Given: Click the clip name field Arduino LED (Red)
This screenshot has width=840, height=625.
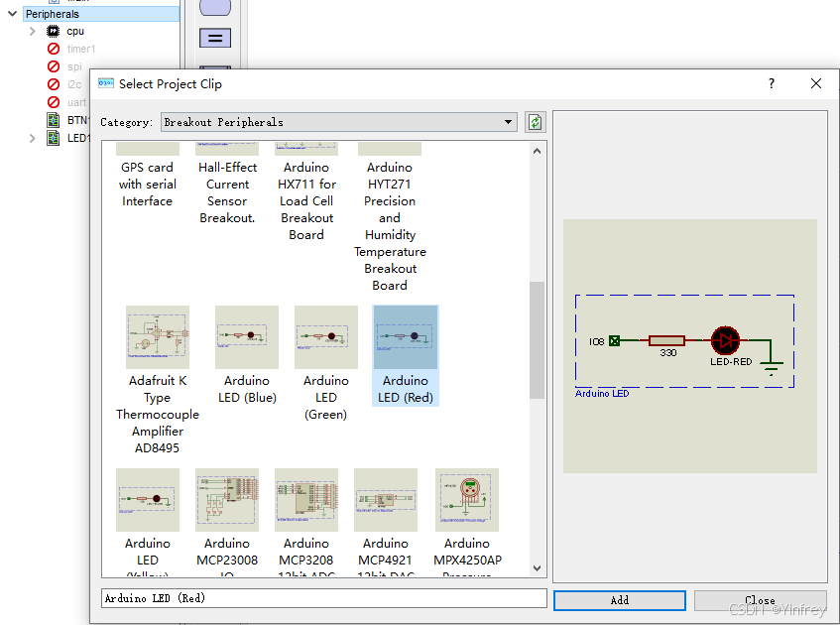Looking at the screenshot, I should (324, 598).
